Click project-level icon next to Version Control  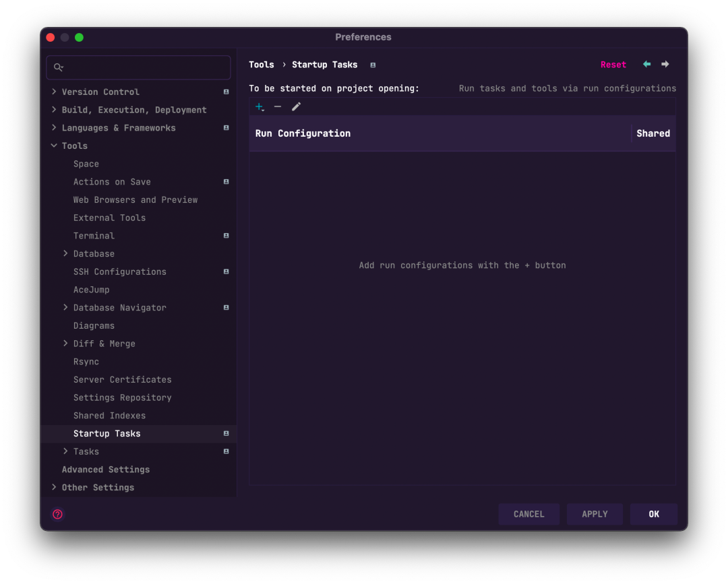[226, 92]
